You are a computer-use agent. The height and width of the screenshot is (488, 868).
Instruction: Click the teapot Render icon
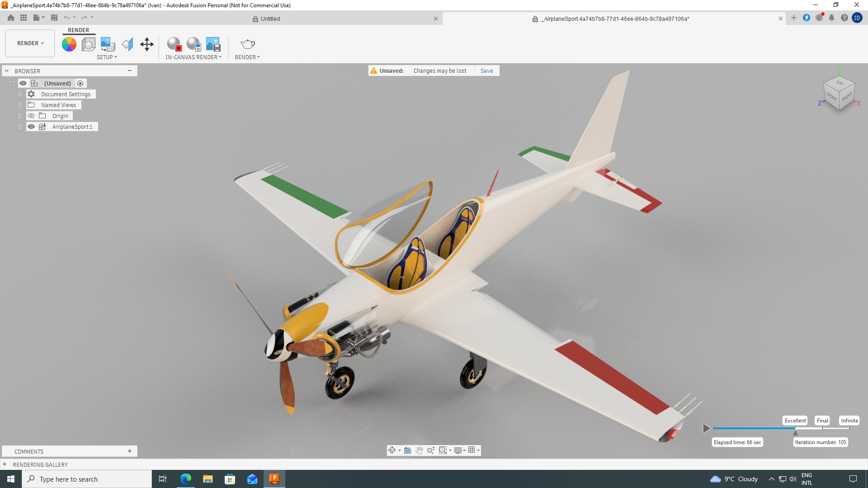tap(247, 44)
